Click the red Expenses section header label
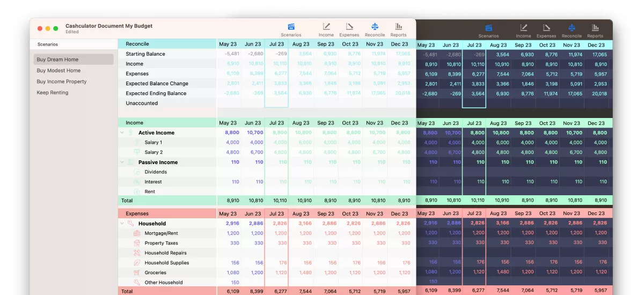The width and height of the screenshot is (644, 295). (x=137, y=213)
